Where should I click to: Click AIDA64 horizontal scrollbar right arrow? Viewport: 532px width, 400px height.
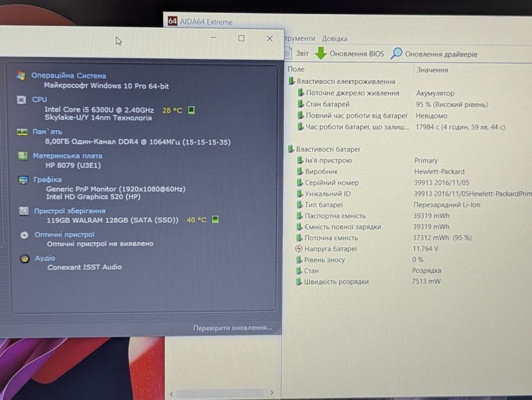click(x=271, y=392)
